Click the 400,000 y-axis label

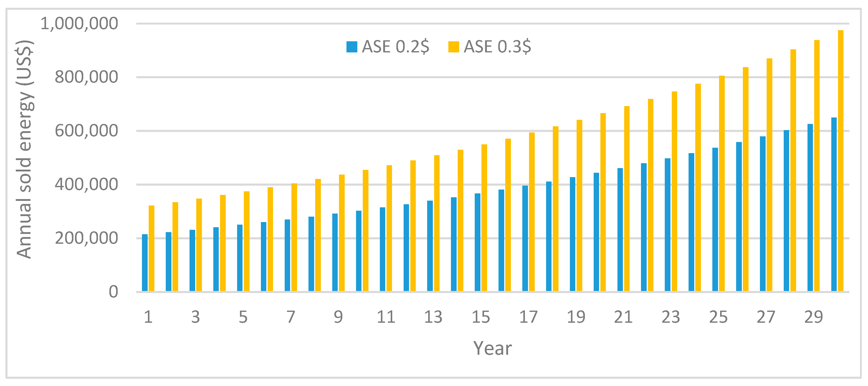click(86, 184)
